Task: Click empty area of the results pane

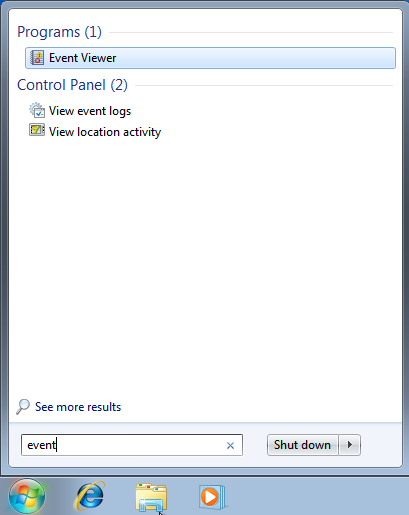Action: point(205,267)
